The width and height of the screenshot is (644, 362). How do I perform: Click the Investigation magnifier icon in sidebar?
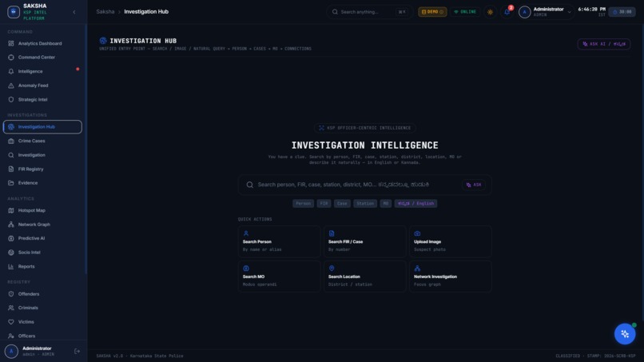tap(11, 155)
